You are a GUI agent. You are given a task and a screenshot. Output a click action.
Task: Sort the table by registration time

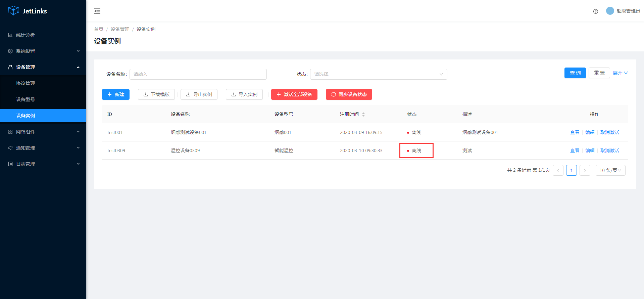tap(363, 115)
